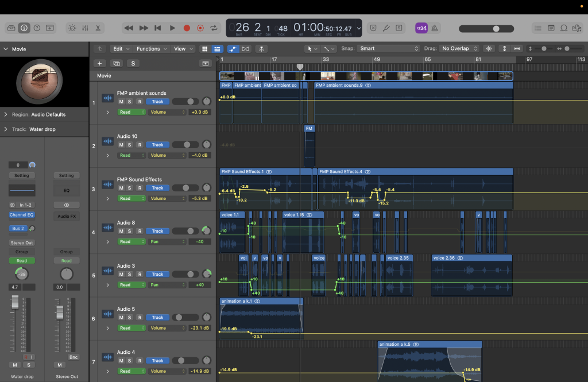This screenshot has width=588, height=382.
Task: Open the Loop Browser icon
Action: pyautogui.click(x=564, y=28)
